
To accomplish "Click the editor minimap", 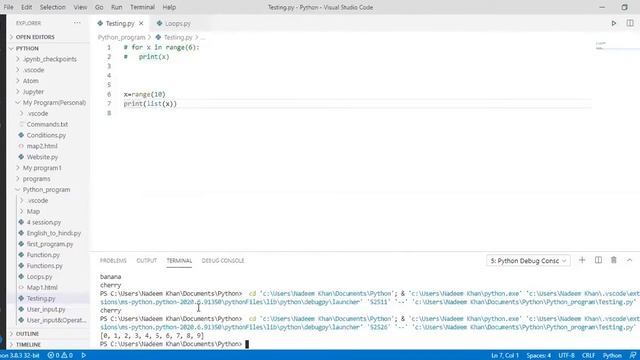I will pos(616,46).
